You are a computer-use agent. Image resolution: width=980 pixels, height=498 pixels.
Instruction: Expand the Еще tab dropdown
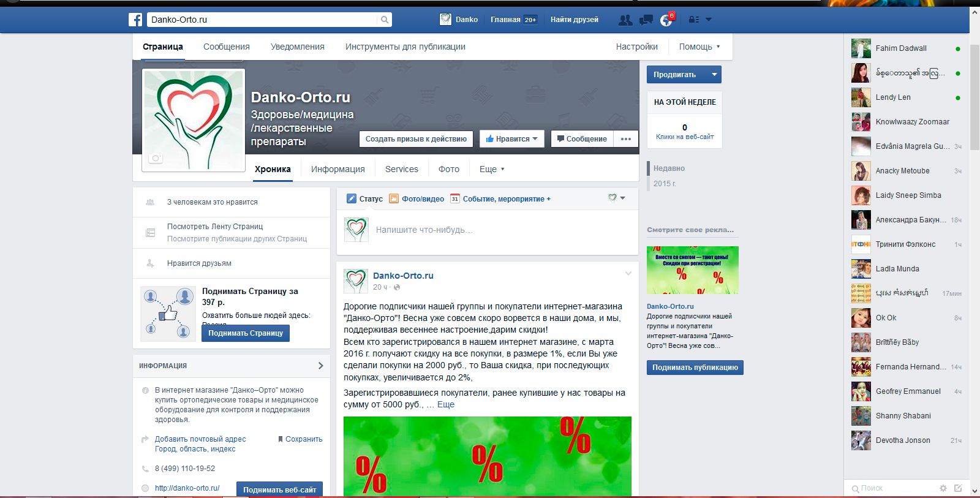(x=492, y=169)
